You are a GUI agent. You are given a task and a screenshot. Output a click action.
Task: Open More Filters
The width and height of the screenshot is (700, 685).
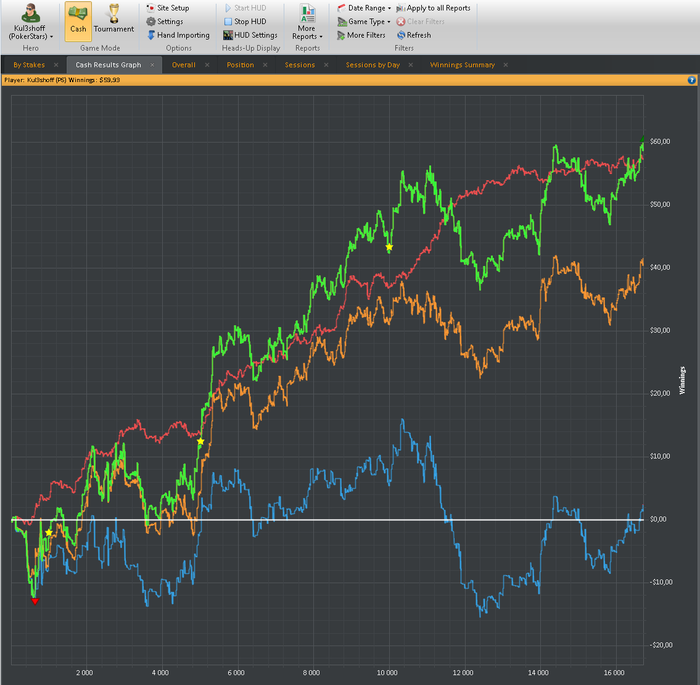click(361, 35)
